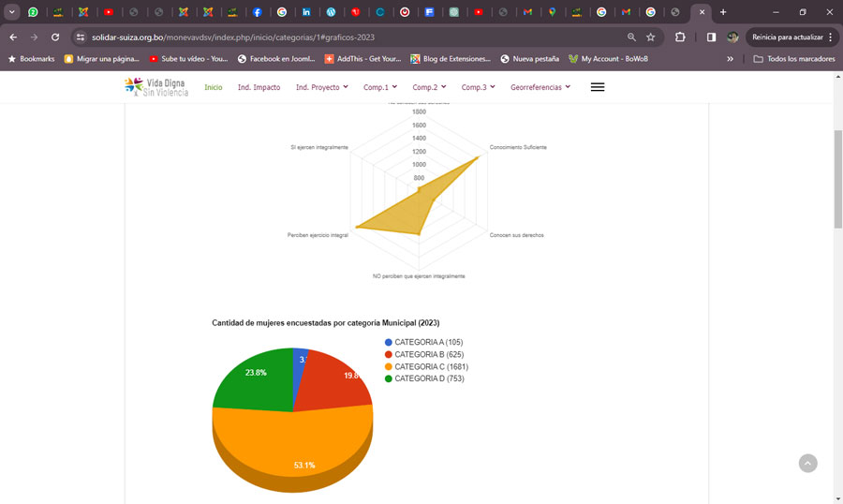The height and width of the screenshot is (504, 843).
Task: Click the scroll-to-top arrow button
Action: tap(807, 464)
